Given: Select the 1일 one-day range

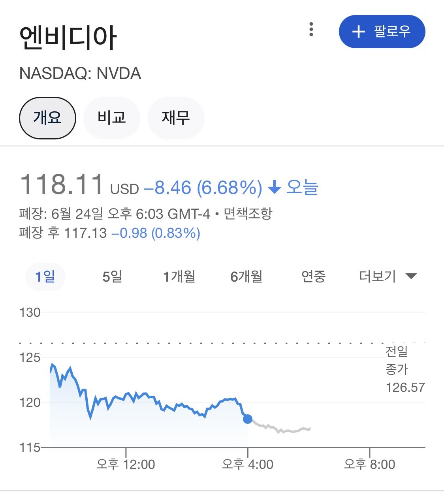Looking at the screenshot, I should pos(45,276).
